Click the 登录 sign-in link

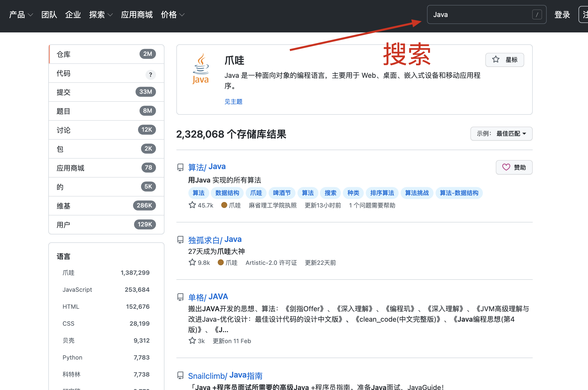pyautogui.click(x=562, y=15)
